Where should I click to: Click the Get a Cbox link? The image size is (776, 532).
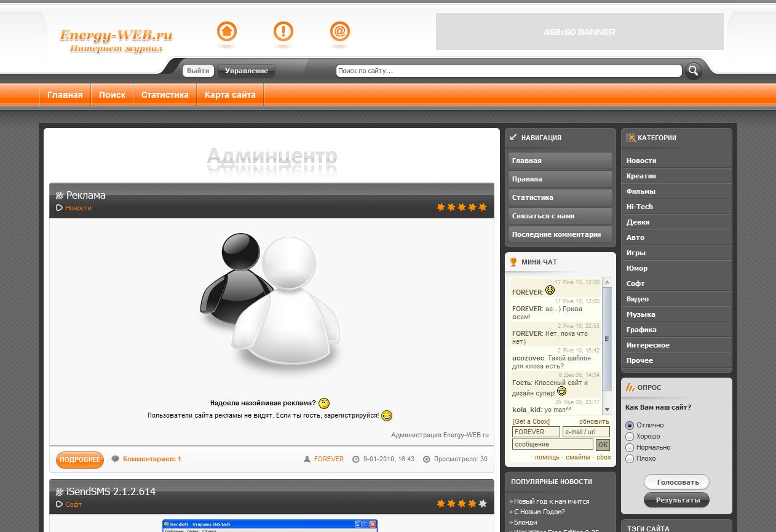point(531,421)
